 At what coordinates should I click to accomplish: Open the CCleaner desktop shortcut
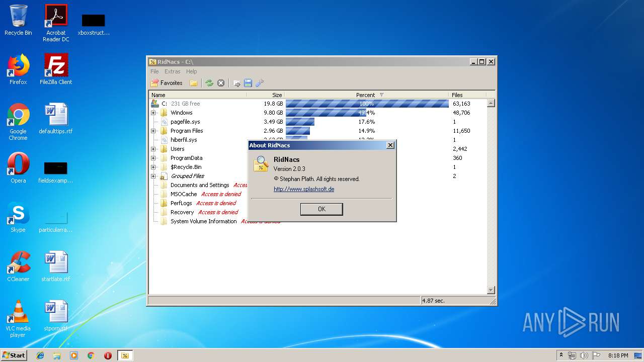[18, 266]
